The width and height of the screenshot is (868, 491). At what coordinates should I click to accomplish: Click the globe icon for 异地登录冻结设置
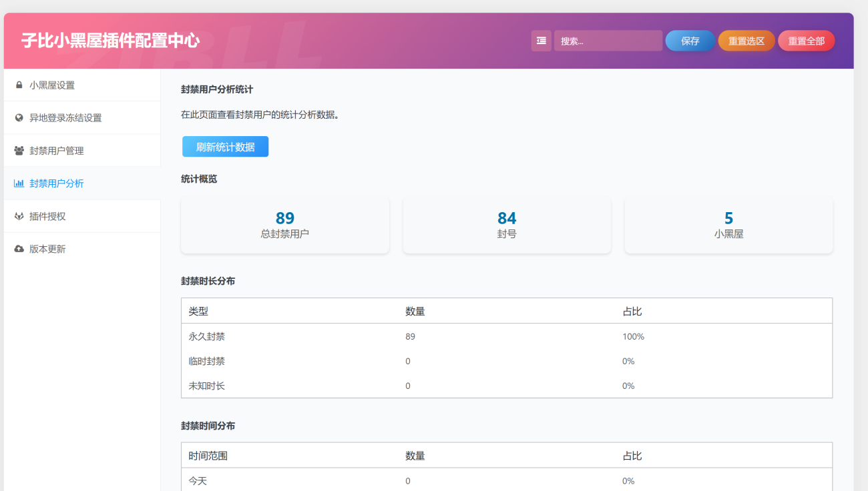tap(19, 118)
